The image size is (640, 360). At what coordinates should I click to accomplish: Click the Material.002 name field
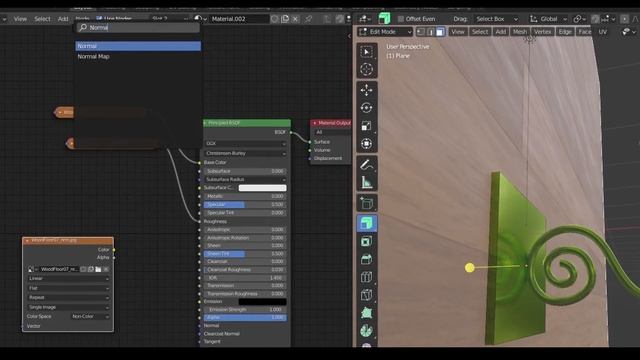click(x=239, y=19)
